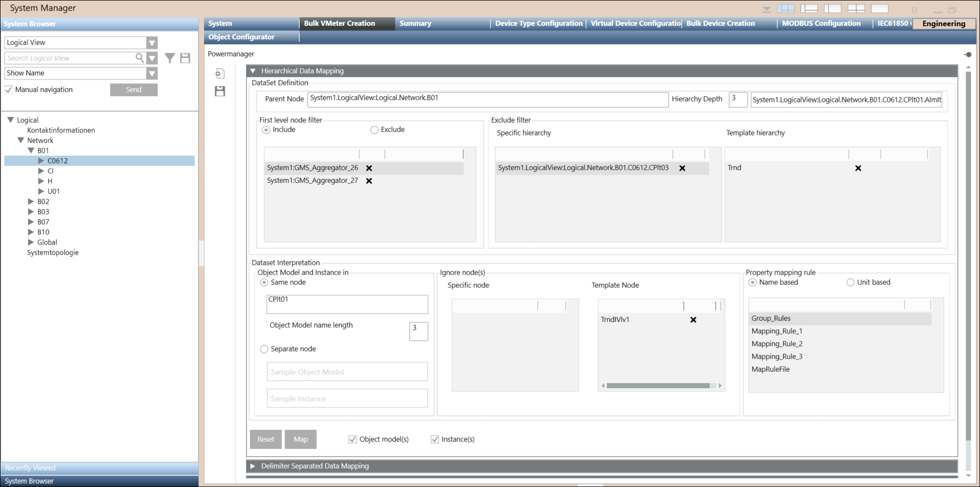The width and height of the screenshot is (980, 487).
Task: Choose the Unit based mapping rule
Action: (850, 282)
